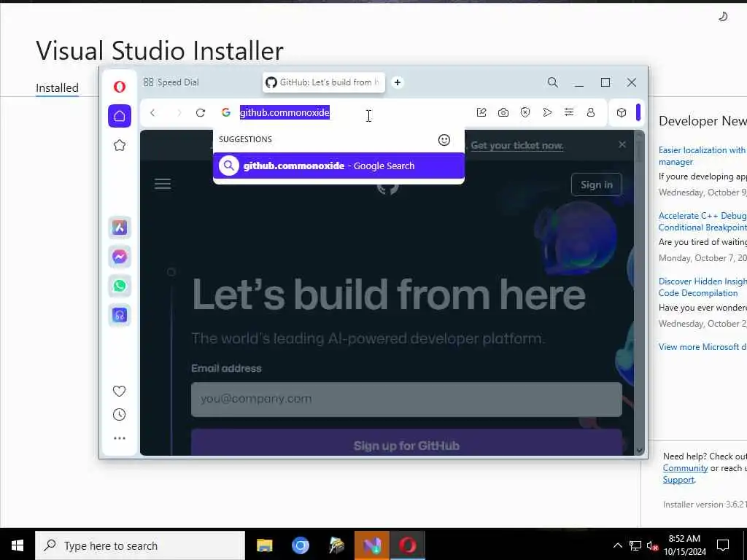Click the browser Forward arrow
The height and width of the screenshot is (560, 747).
tap(179, 113)
